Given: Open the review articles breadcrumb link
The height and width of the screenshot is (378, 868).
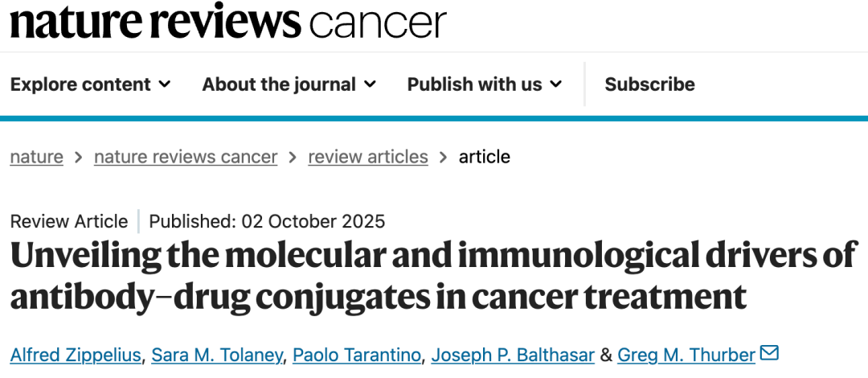Looking at the screenshot, I should click(x=368, y=157).
